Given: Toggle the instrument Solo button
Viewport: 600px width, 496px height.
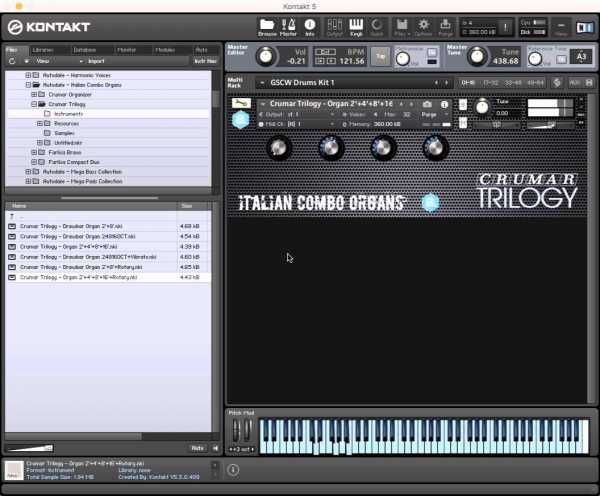Looking at the screenshot, I should 463,104.
